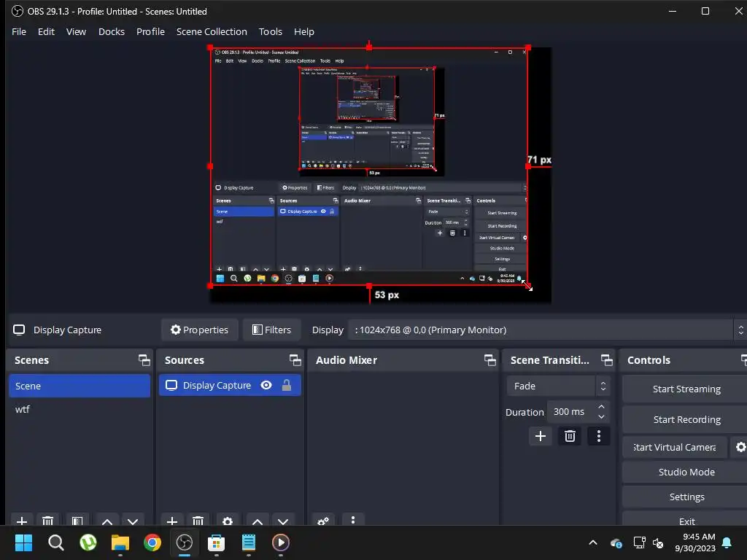This screenshot has height=560, width=747.
Task: Open scene filters icon in Scenes toolbar
Action: (x=77, y=521)
